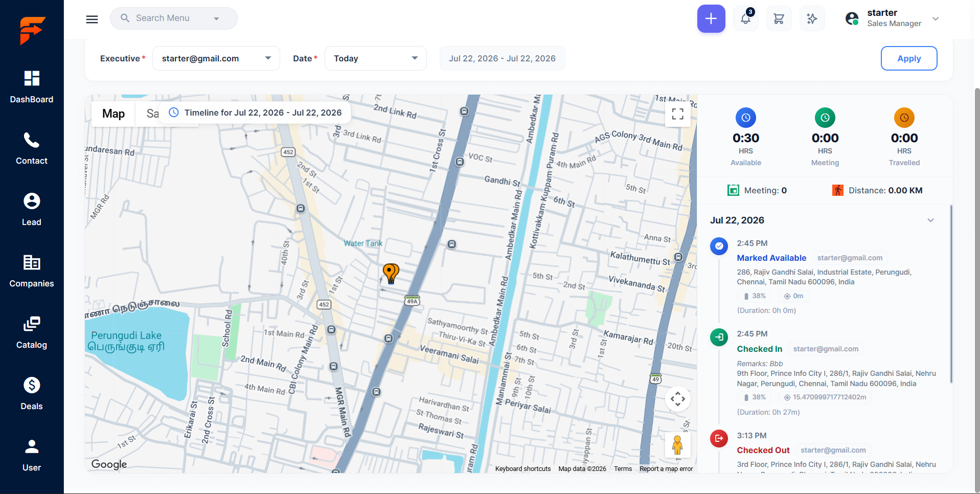
Task: Click the Water Tank map label
Action: click(363, 243)
